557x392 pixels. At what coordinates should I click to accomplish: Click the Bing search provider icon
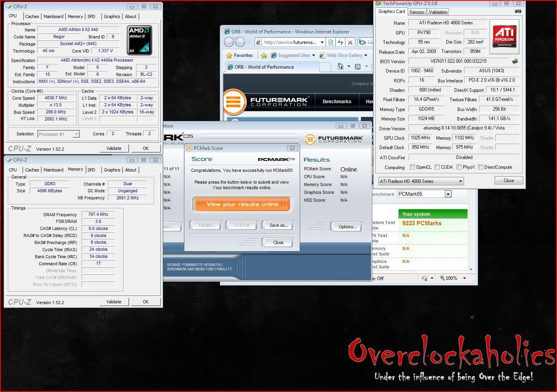tap(363, 42)
